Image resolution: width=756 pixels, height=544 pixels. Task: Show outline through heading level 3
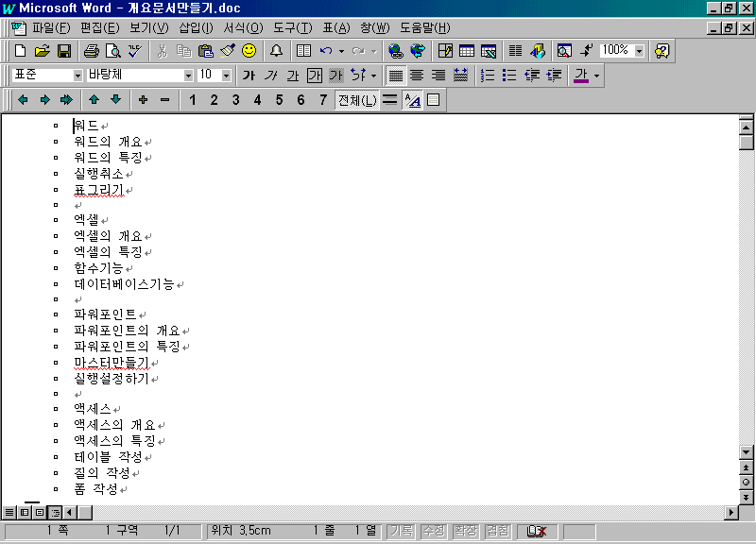(235, 100)
